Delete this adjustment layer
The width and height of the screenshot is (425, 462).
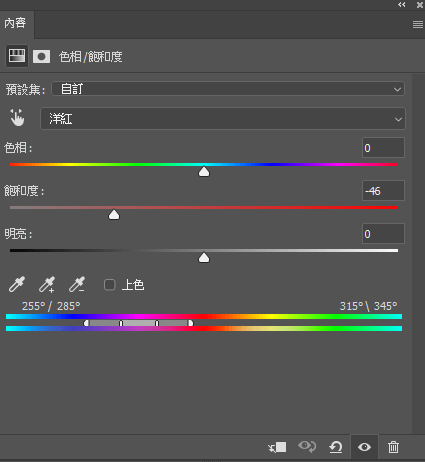coord(393,447)
